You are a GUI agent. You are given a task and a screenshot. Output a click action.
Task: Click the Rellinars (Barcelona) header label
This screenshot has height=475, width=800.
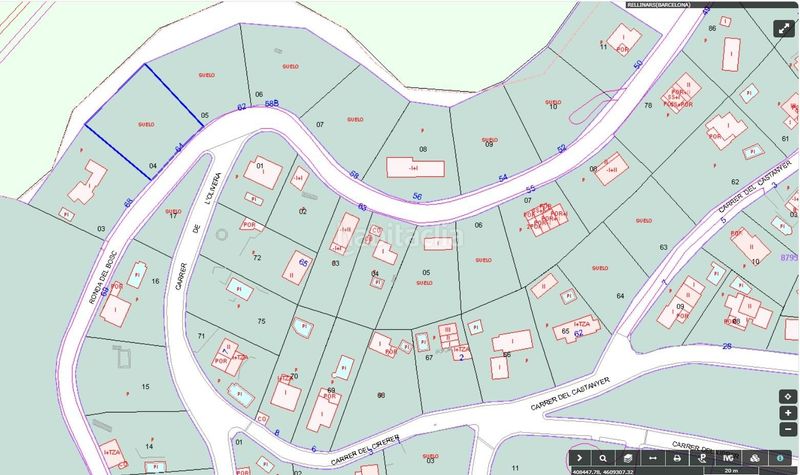point(659,5)
